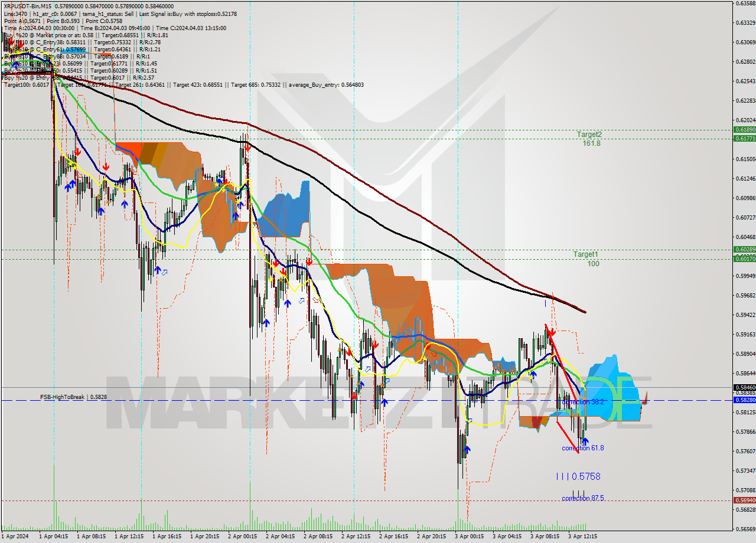Click the 'FSB-HighToBreak | 0.5828' label
The image size is (756, 543).
pos(74,397)
